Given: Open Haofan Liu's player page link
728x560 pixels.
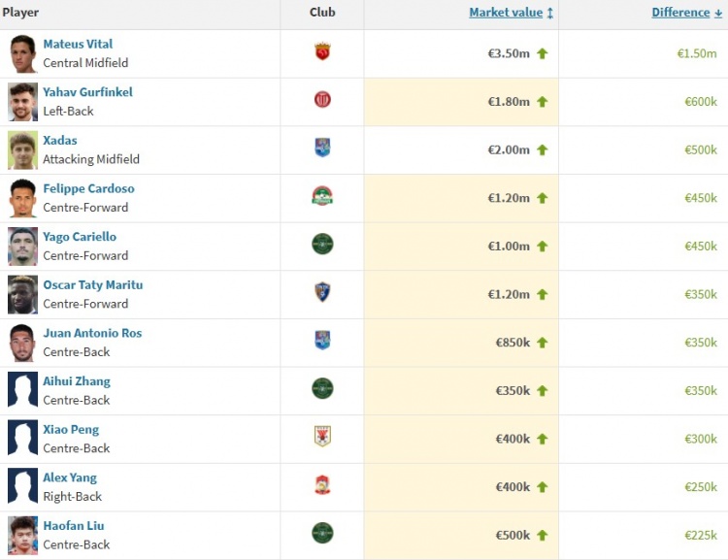Looking at the screenshot, I should pyautogui.click(x=74, y=526).
